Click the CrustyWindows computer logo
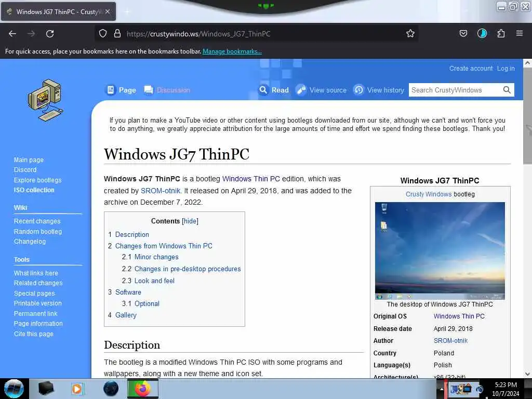Screen dimensions: 532x399 click(46, 100)
